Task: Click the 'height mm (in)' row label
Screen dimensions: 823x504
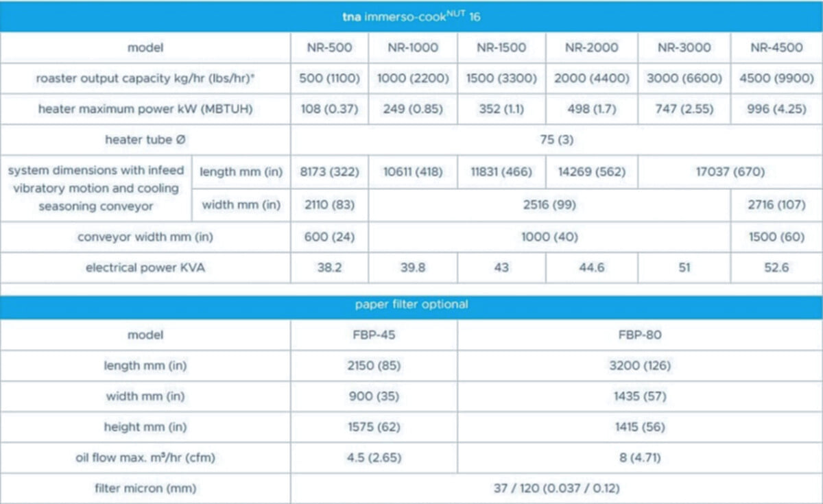Action: click(x=145, y=427)
